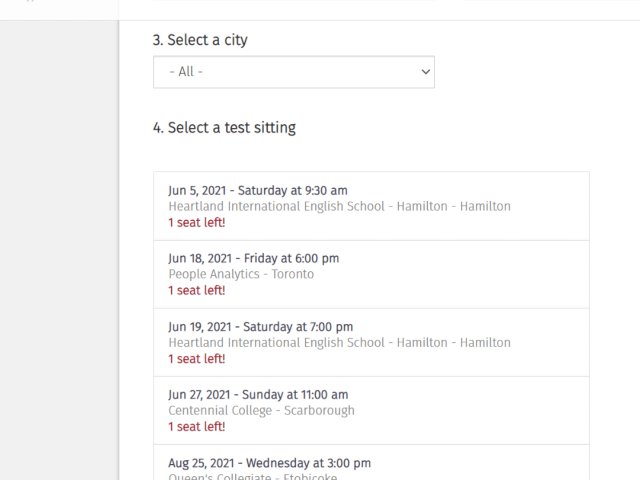Click '1 seat left!' under Jun 19 sitting
The width and height of the screenshot is (640, 480).
tap(197, 358)
